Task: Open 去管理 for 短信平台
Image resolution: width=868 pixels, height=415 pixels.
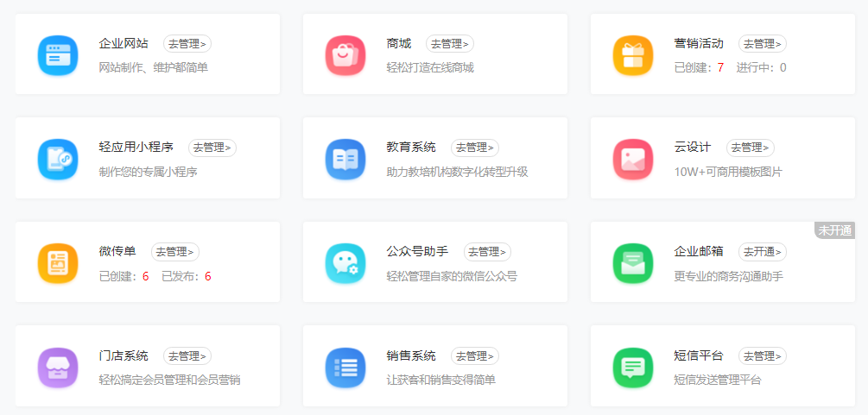Action: click(763, 355)
